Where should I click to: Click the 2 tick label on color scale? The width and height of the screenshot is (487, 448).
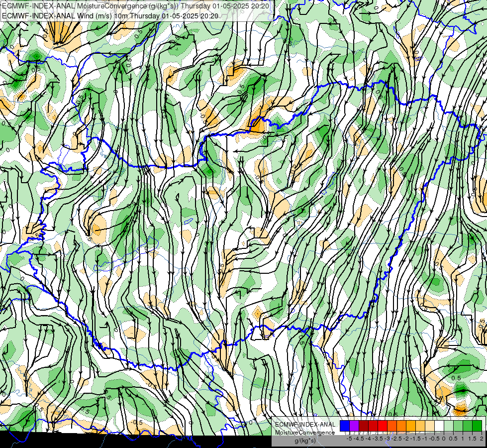point(482,439)
